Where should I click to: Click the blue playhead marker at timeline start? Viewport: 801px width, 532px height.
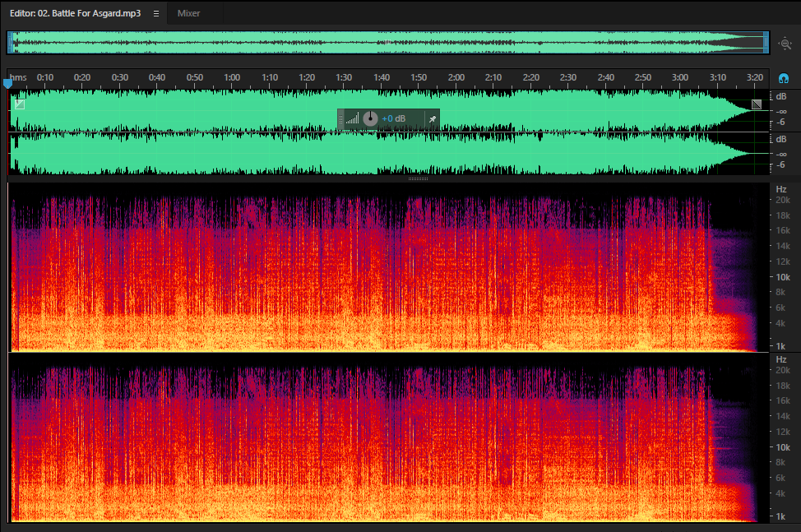[7, 83]
